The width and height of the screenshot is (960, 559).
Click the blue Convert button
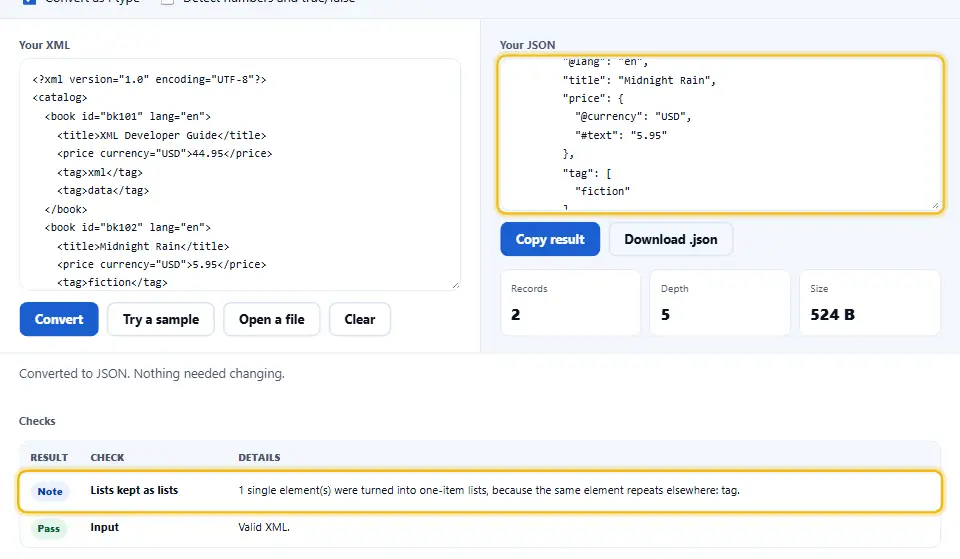tap(59, 319)
